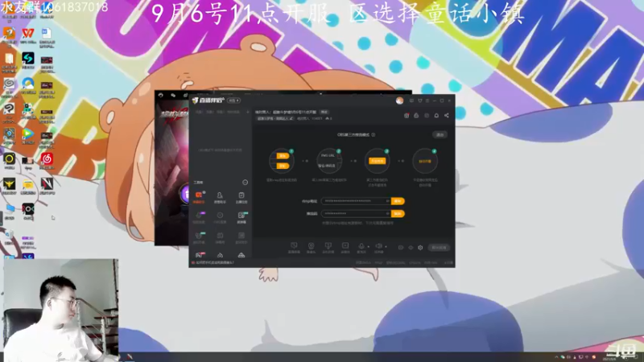Reveal the masked stream key with the eye icon
The height and width of the screenshot is (362, 644).
tap(387, 214)
